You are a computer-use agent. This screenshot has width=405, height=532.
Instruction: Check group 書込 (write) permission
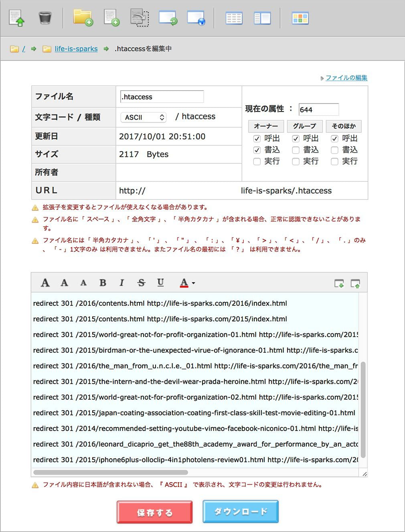(x=296, y=150)
